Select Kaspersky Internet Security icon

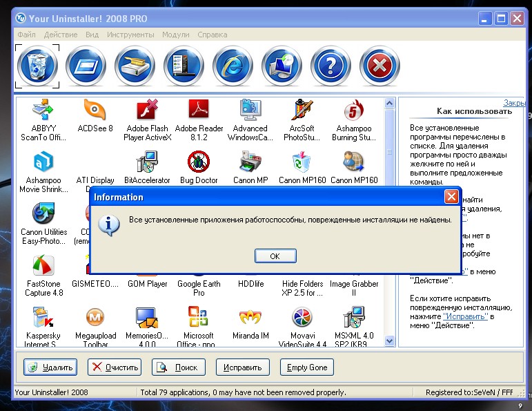43,317
